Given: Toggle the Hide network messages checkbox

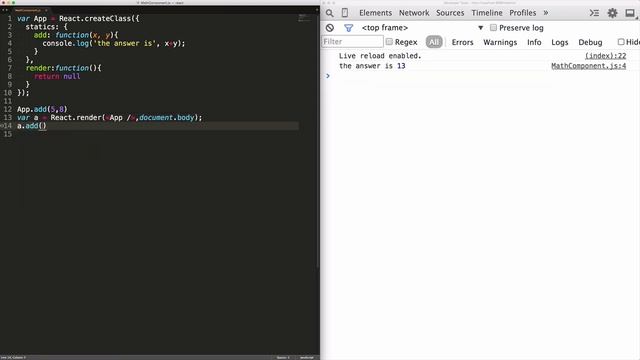Looking at the screenshot, I should [x=621, y=42].
